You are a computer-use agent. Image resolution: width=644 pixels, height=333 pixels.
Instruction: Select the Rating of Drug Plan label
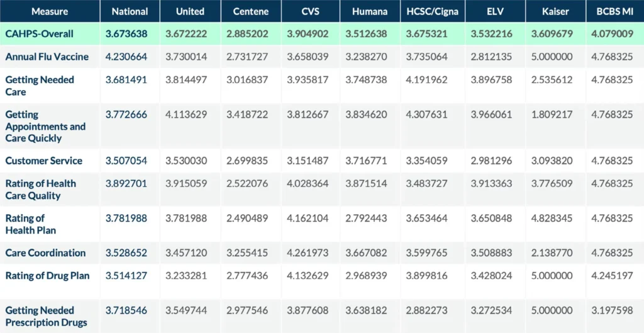point(47,275)
